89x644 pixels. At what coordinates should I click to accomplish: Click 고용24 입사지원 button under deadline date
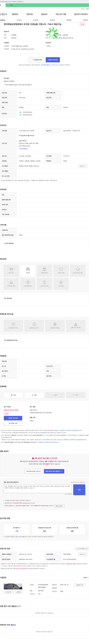(13, 418)
